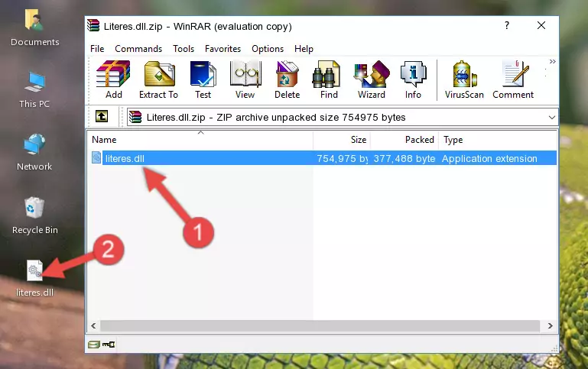588x369 pixels.
Task: Click the WinRAR title bar icon
Action: [93, 25]
